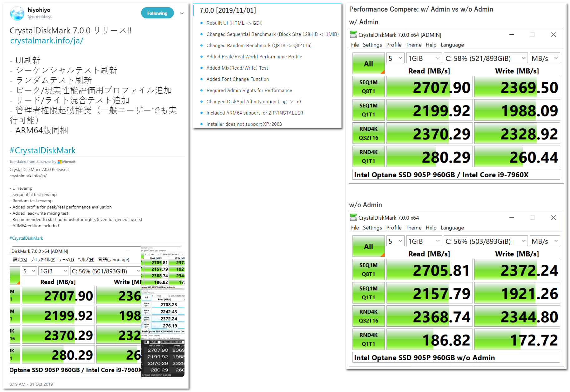Open Help menu in non-admin window

point(431,228)
